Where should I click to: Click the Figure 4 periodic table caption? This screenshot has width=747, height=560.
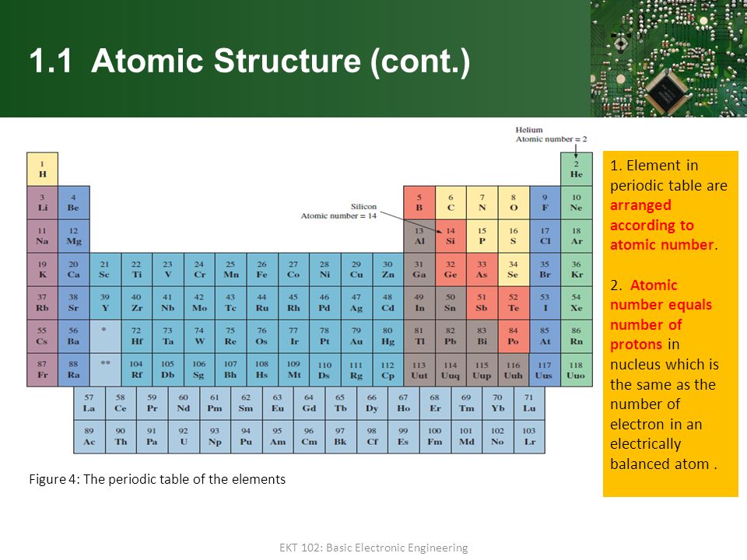pos(157,479)
